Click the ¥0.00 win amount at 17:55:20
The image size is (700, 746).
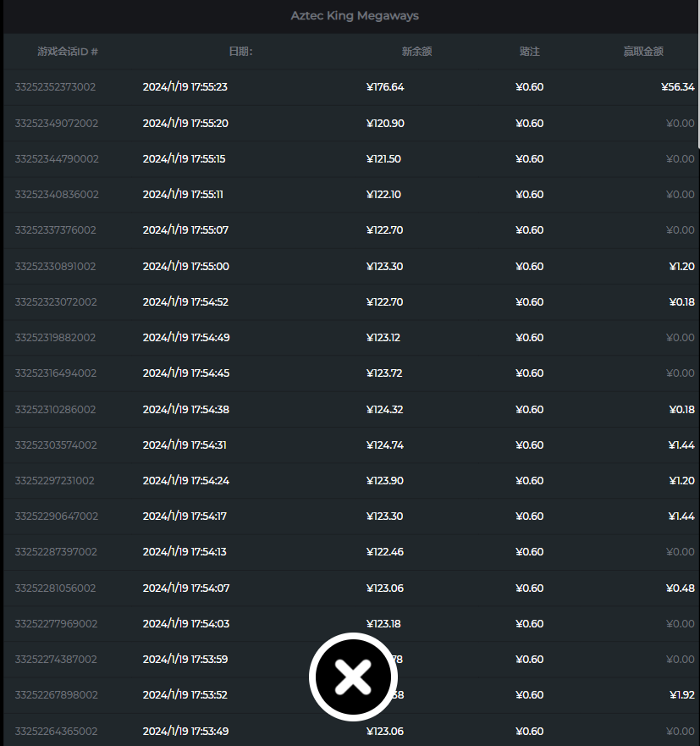(681, 124)
